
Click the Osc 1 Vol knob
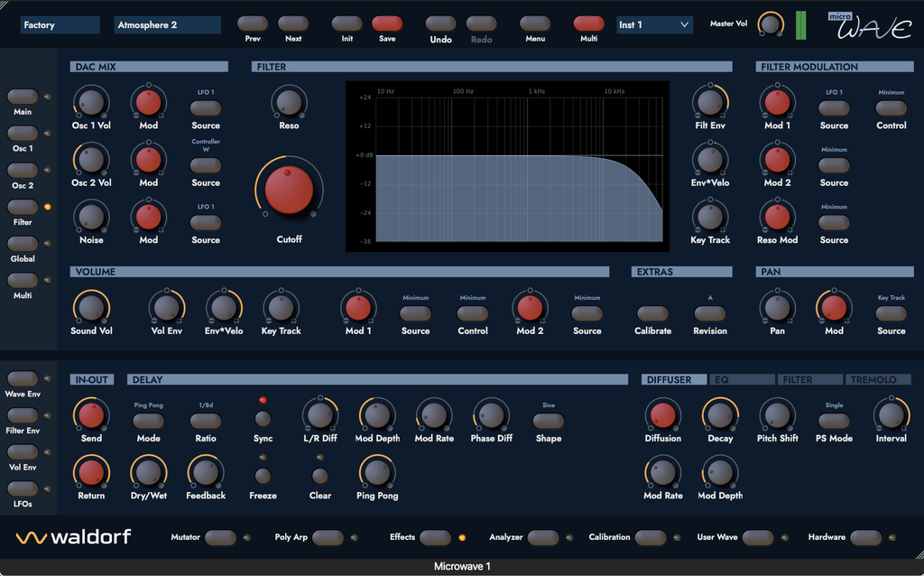tap(91, 102)
